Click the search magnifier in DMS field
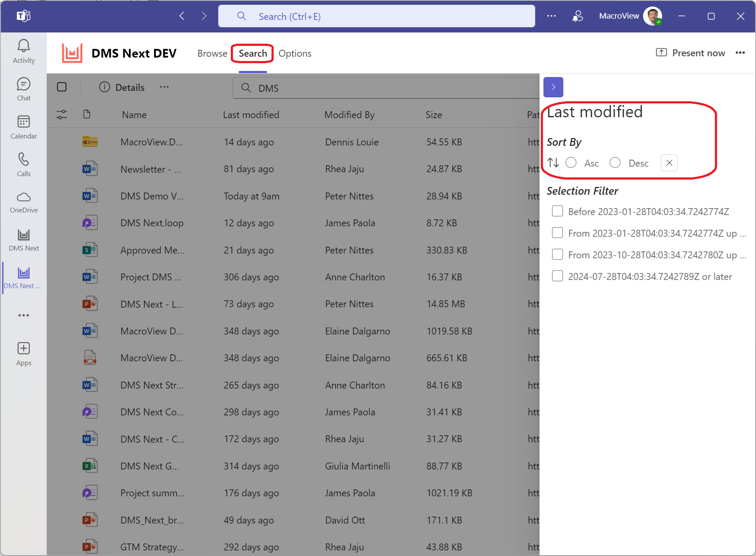Image resolution: width=756 pixels, height=556 pixels. click(246, 88)
